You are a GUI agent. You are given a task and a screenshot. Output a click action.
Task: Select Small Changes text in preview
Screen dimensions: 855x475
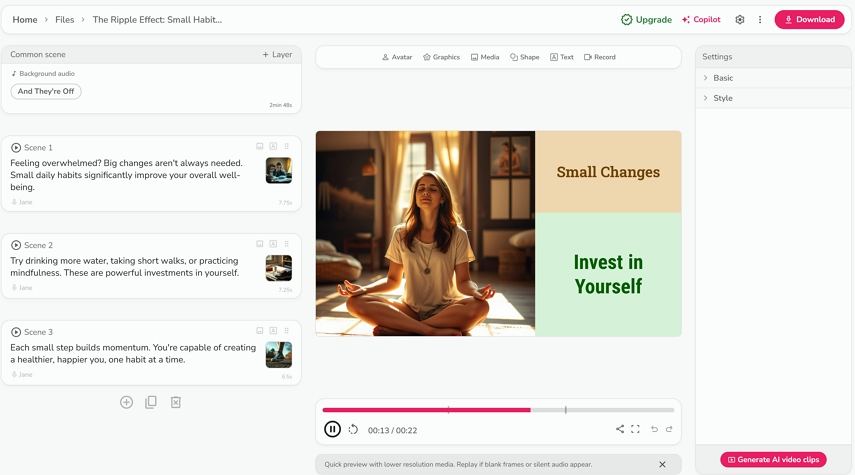click(x=608, y=172)
